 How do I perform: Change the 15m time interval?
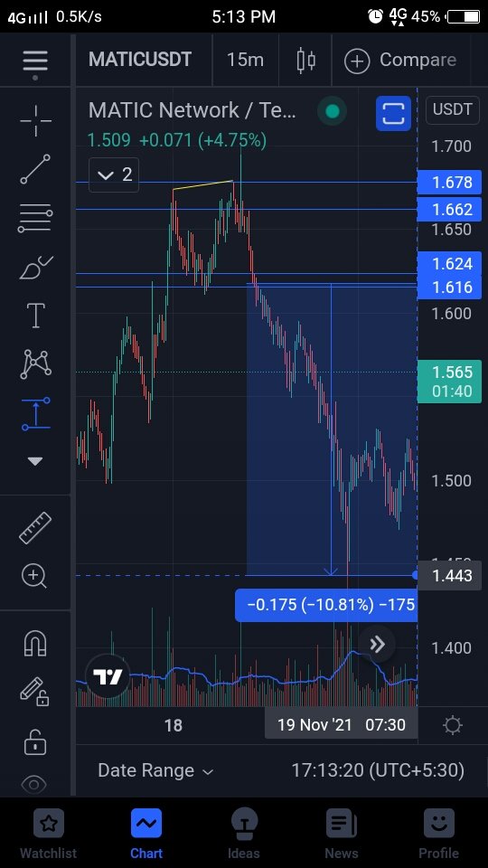[x=245, y=60]
